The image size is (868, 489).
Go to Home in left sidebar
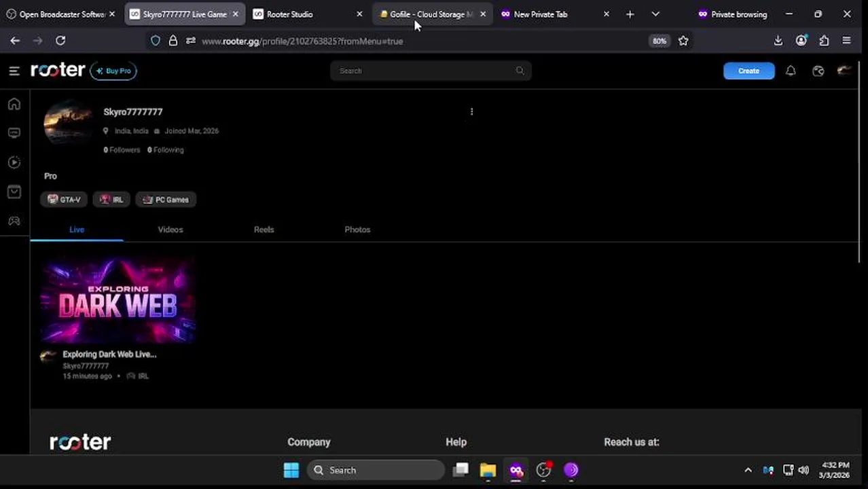[14, 104]
